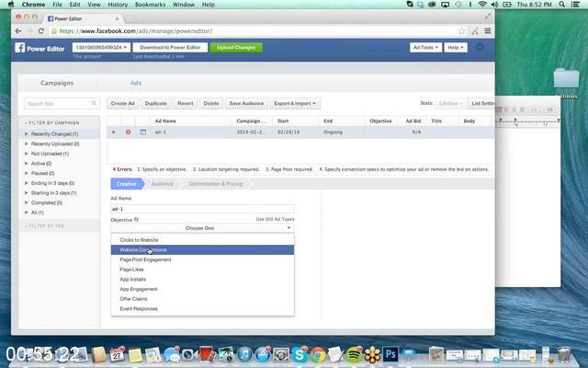Viewport: 588px width, 368px height.
Task: Click the search magnifier in Search Ads box
Action: pos(94,103)
